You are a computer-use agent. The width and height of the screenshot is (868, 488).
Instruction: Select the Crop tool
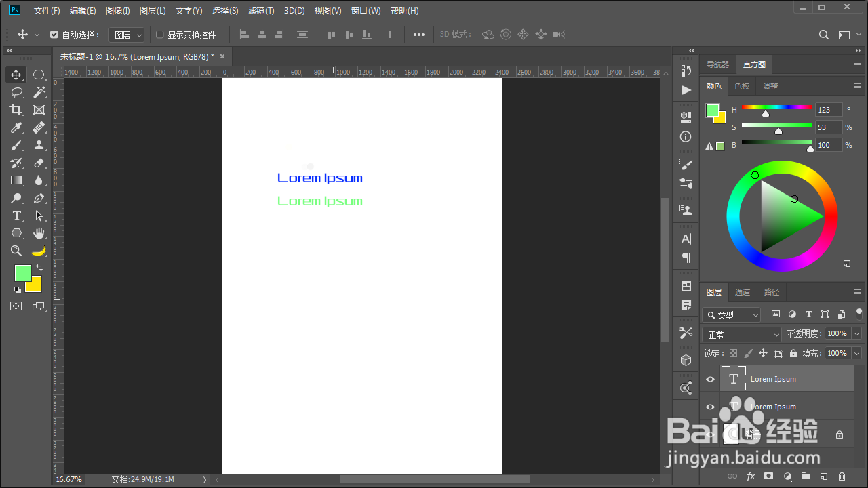pyautogui.click(x=16, y=110)
